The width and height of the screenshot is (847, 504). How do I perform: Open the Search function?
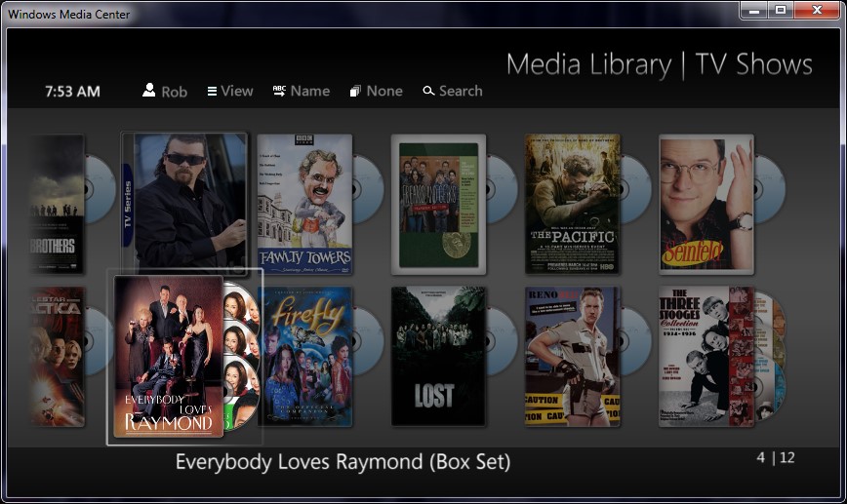453,91
